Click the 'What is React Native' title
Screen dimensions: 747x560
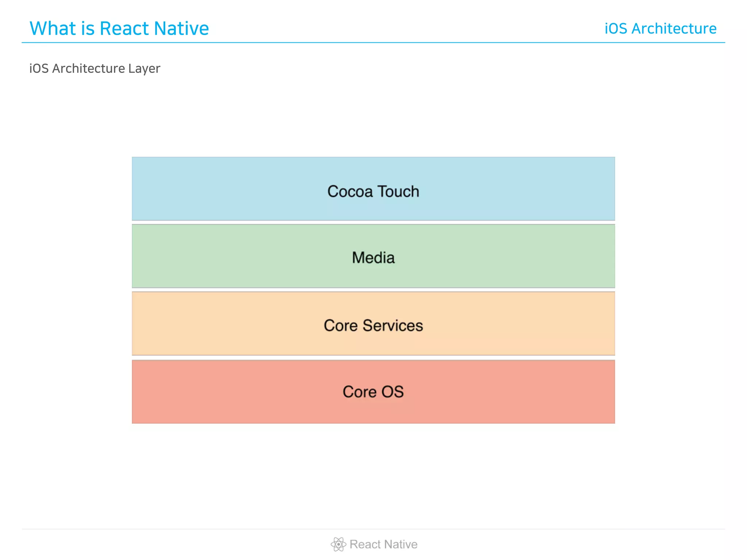coord(119,28)
